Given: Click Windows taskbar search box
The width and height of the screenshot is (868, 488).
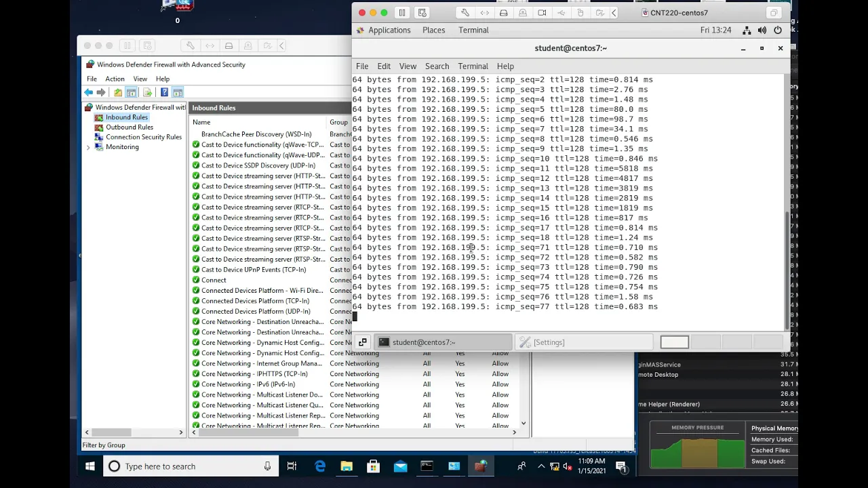Looking at the screenshot, I should point(191,466).
